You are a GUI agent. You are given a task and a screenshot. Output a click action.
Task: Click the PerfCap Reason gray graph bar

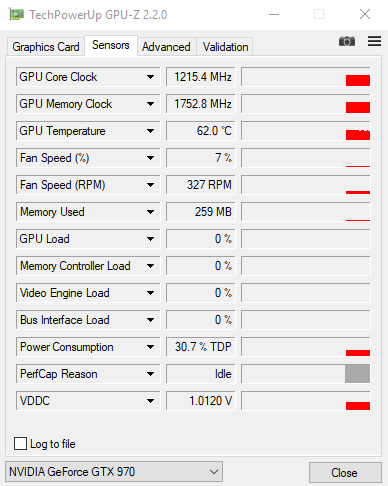coord(357,374)
